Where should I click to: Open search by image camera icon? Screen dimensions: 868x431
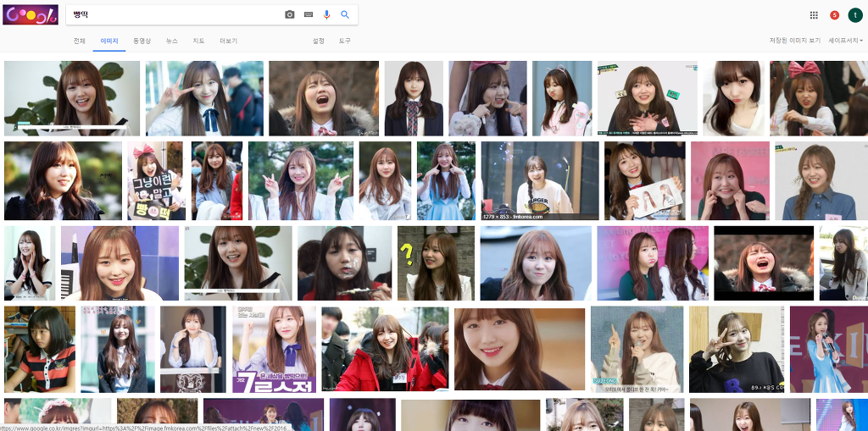[290, 15]
